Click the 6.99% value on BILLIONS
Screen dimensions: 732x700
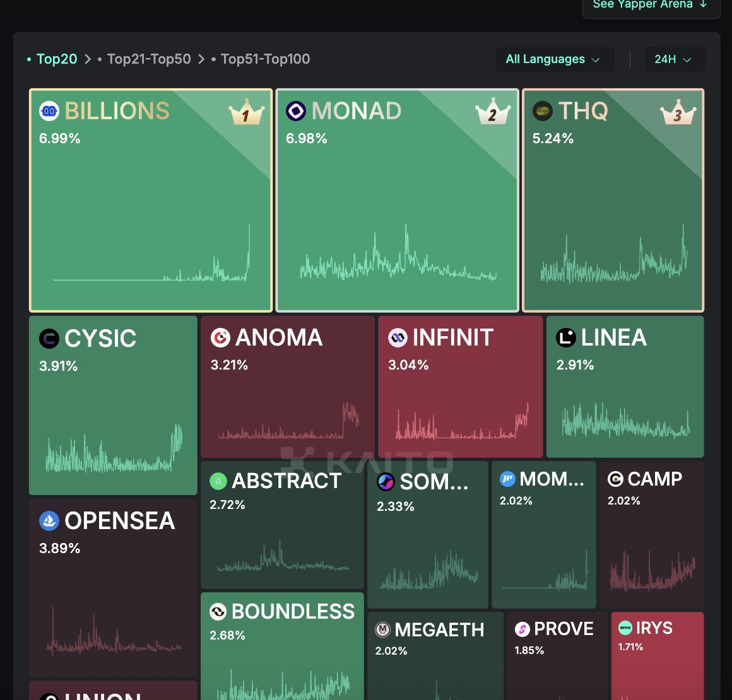coord(59,139)
